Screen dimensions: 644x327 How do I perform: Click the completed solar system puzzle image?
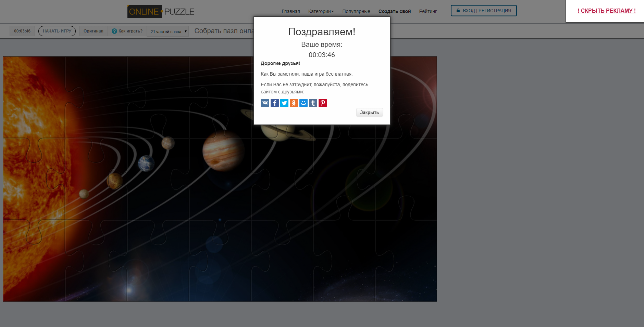coord(220,179)
